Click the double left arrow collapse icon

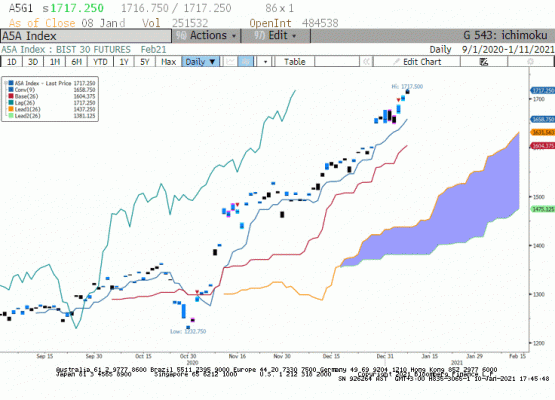[x=366, y=62]
